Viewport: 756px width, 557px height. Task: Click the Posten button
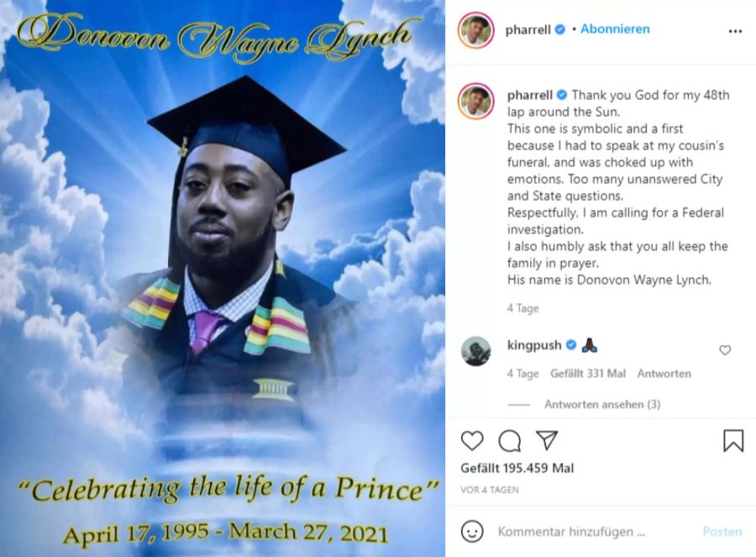(722, 532)
